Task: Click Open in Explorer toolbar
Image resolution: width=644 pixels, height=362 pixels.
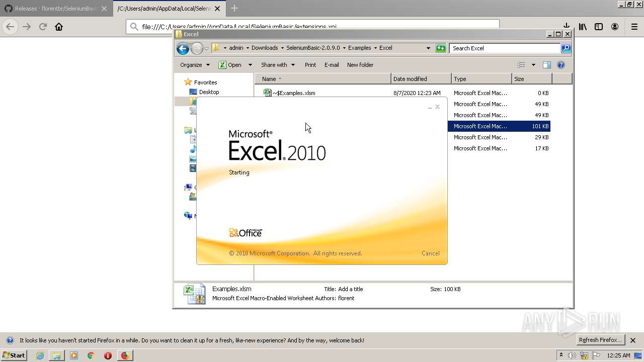Action: point(230,65)
